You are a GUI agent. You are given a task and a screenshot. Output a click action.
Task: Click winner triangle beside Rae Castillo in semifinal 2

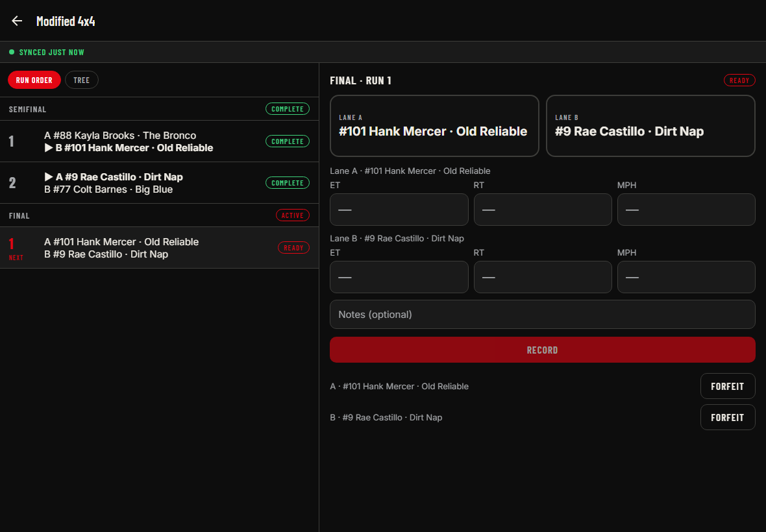coord(49,176)
